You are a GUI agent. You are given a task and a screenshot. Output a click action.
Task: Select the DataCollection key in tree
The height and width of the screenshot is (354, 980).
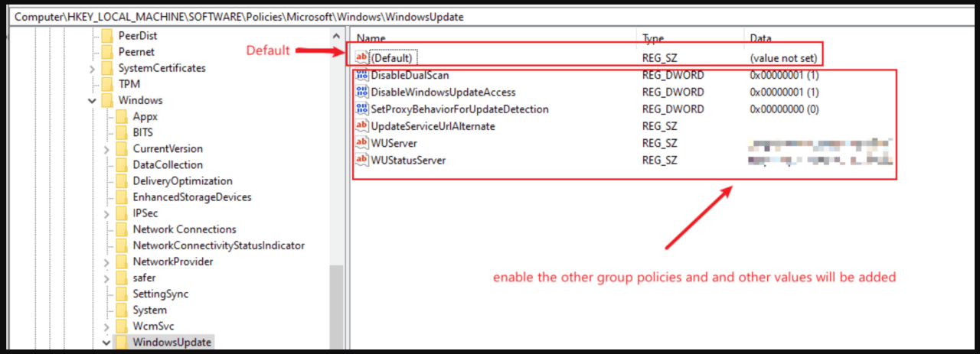tap(168, 165)
